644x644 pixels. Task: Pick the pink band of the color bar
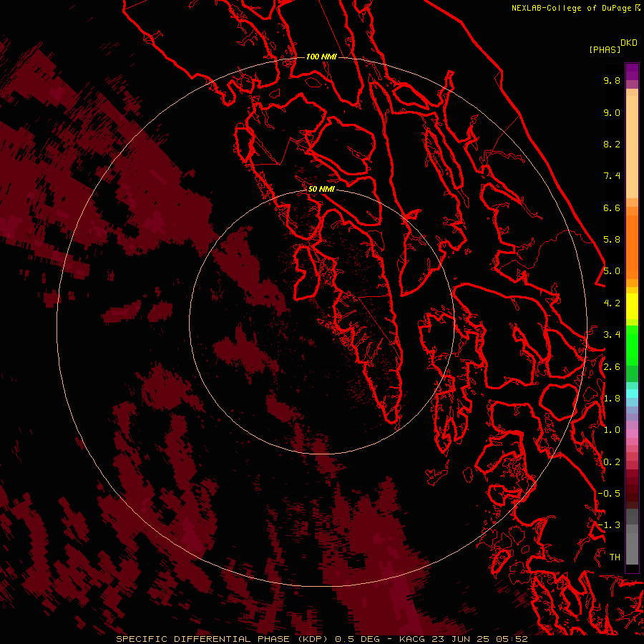coord(632,434)
